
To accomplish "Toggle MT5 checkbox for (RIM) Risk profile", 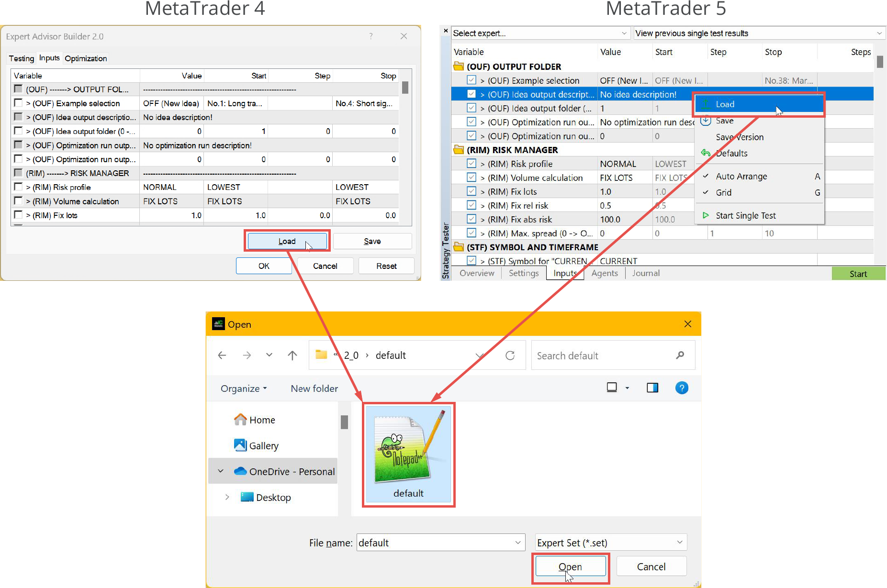I will [x=472, y=164].
